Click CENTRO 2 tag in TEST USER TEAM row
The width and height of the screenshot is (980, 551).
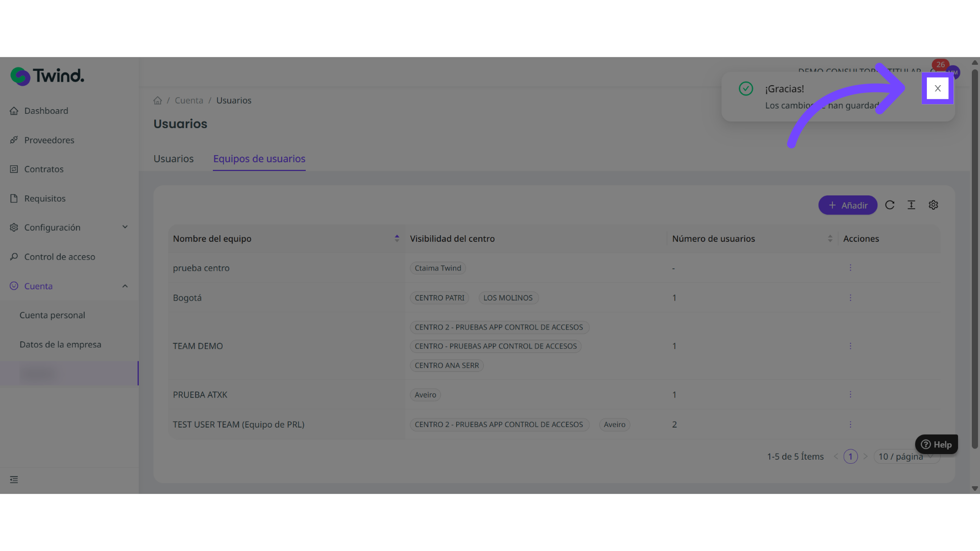point(499,424)
